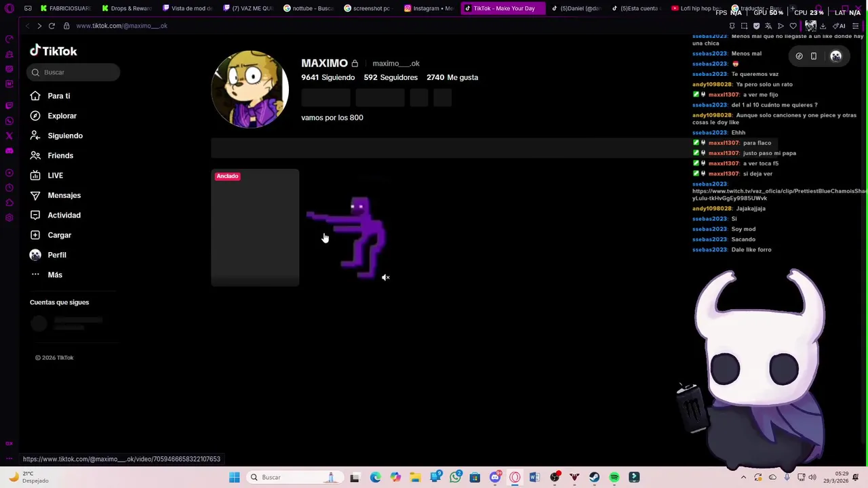Viewport: 868px width, 488px height.
Task: Open the extensions cube icon in sidebar
Action: pyautogui.click(x=9, y=203)
